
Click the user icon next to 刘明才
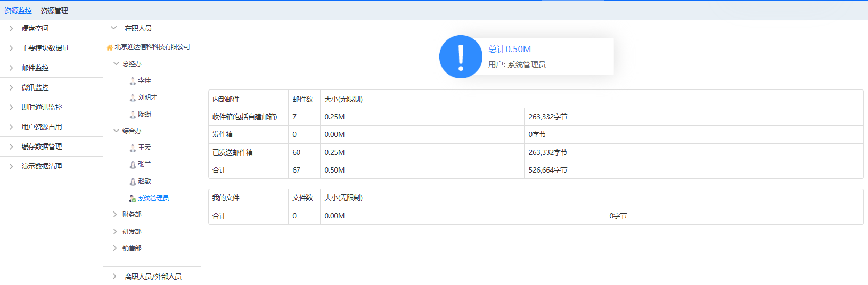point(133,98)
